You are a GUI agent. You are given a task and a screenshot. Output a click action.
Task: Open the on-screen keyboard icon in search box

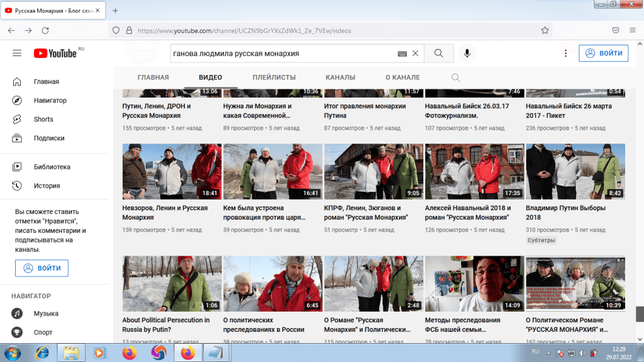click(402, 54)
